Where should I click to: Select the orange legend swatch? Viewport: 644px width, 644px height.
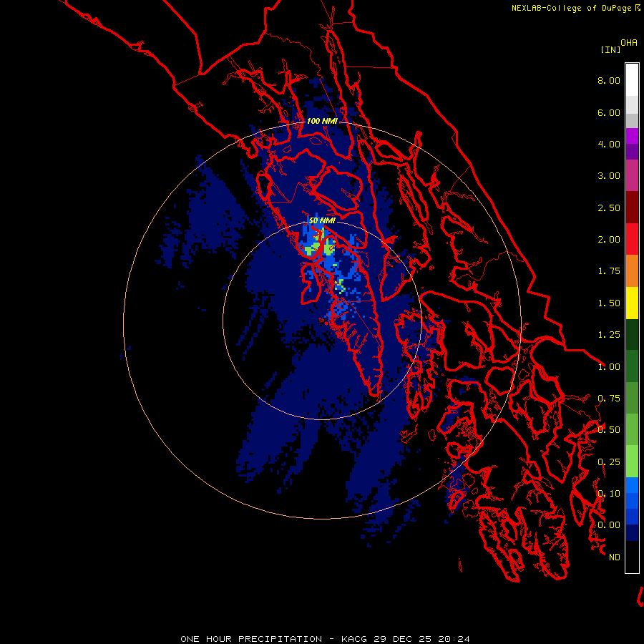point(632,271)
